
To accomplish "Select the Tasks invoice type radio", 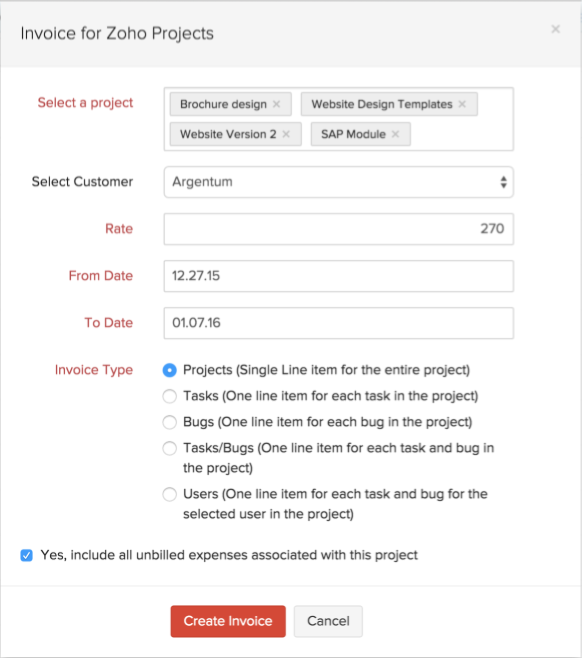I will 170,396.
